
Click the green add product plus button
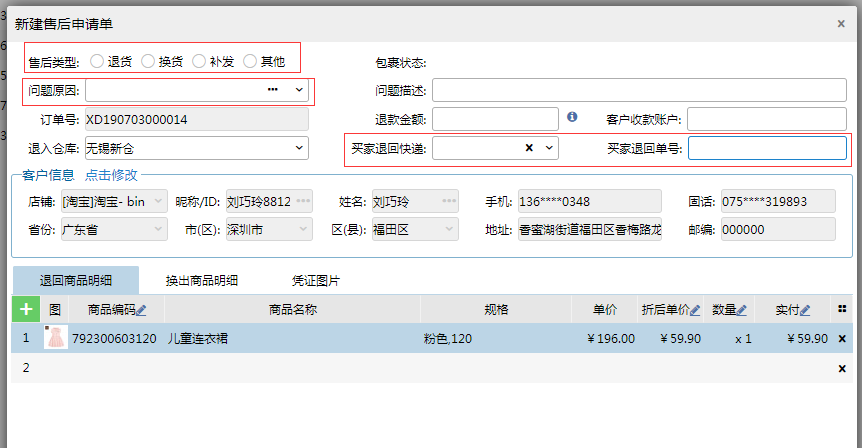click(24, 309)
